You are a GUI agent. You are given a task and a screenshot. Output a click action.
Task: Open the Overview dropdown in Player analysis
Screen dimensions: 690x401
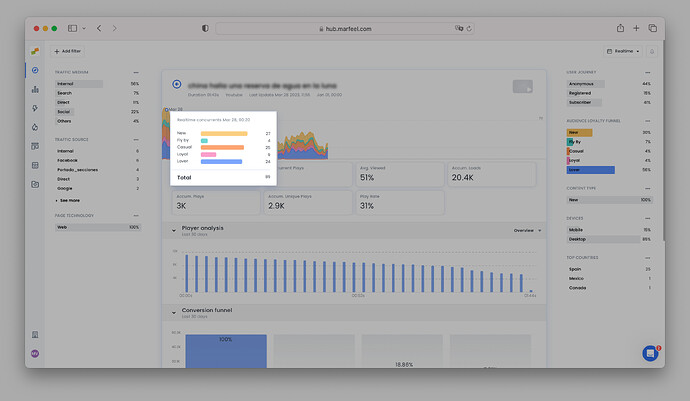[x=526, y=230]
